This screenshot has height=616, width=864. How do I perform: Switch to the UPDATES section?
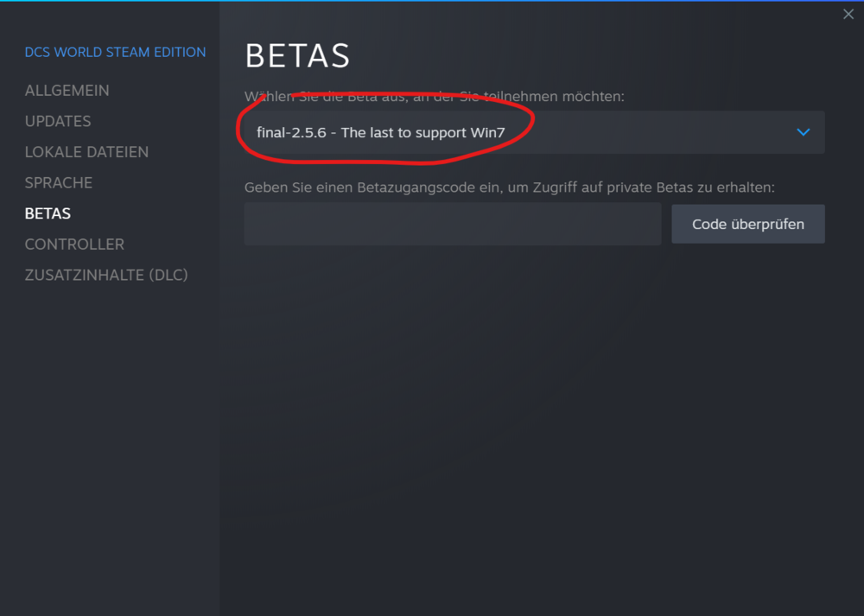[57, 121]
